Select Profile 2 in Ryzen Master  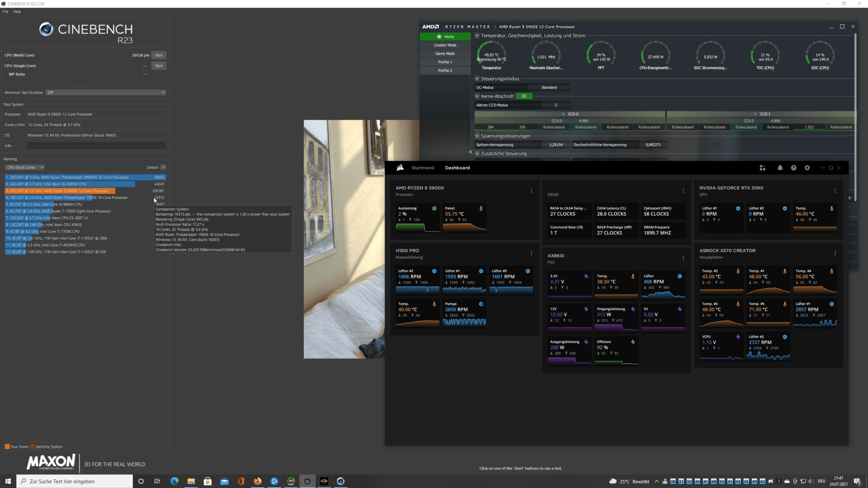click(x=445, y=70)
